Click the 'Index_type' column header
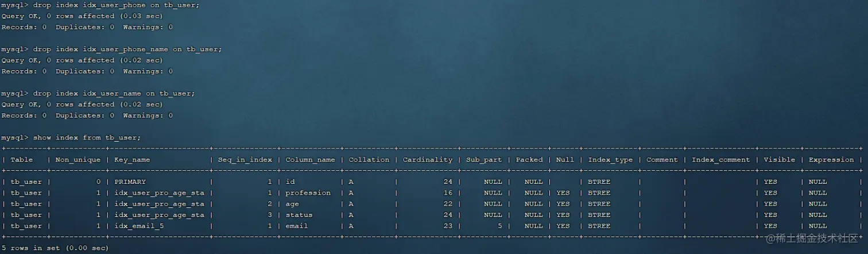 pos(610,160)
